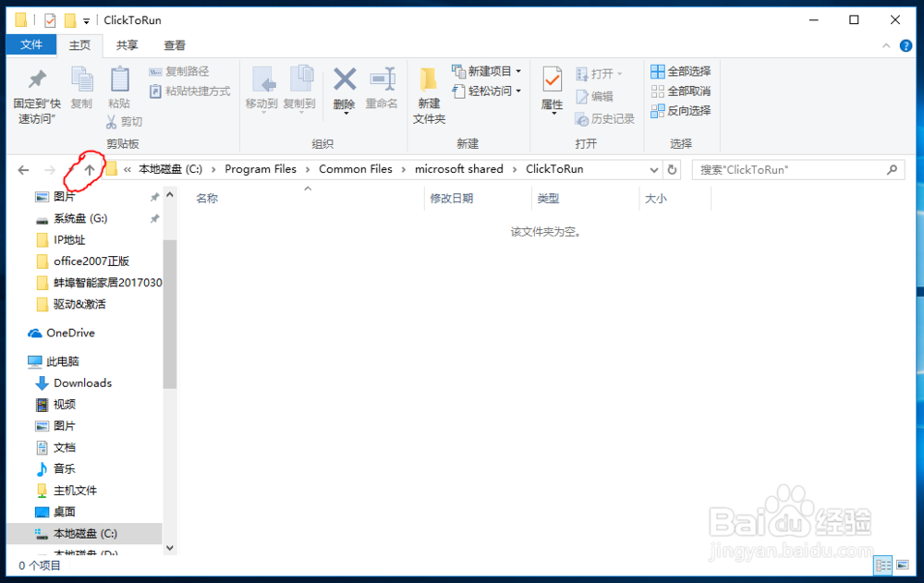Click the Rename (重命名) icon

click(382, 79)
